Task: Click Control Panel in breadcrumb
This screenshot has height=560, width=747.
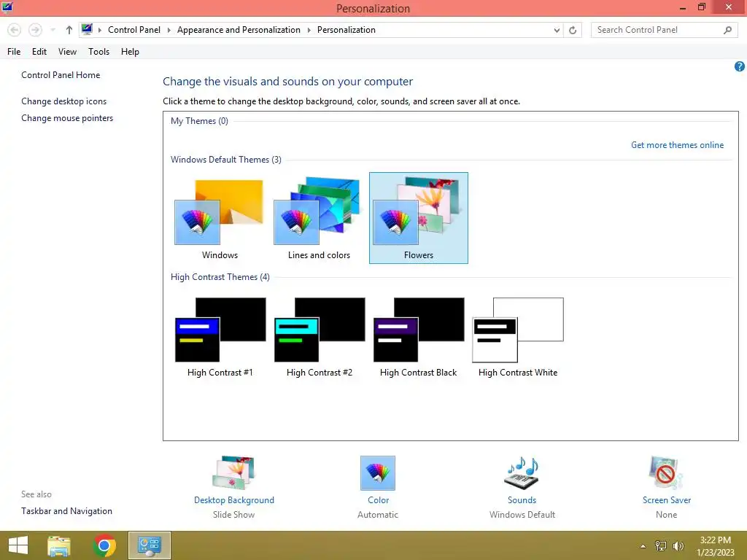Action: coord(134,29)
